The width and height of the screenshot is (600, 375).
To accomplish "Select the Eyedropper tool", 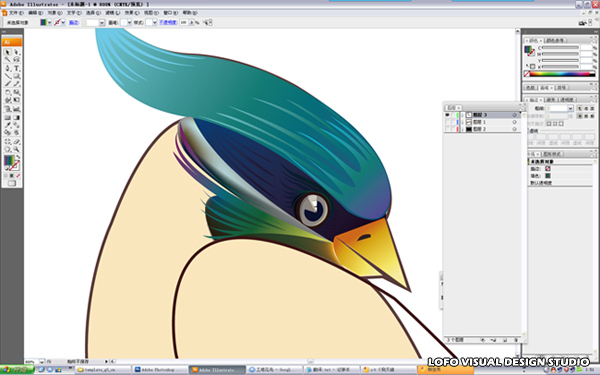I will pos(7,125).
